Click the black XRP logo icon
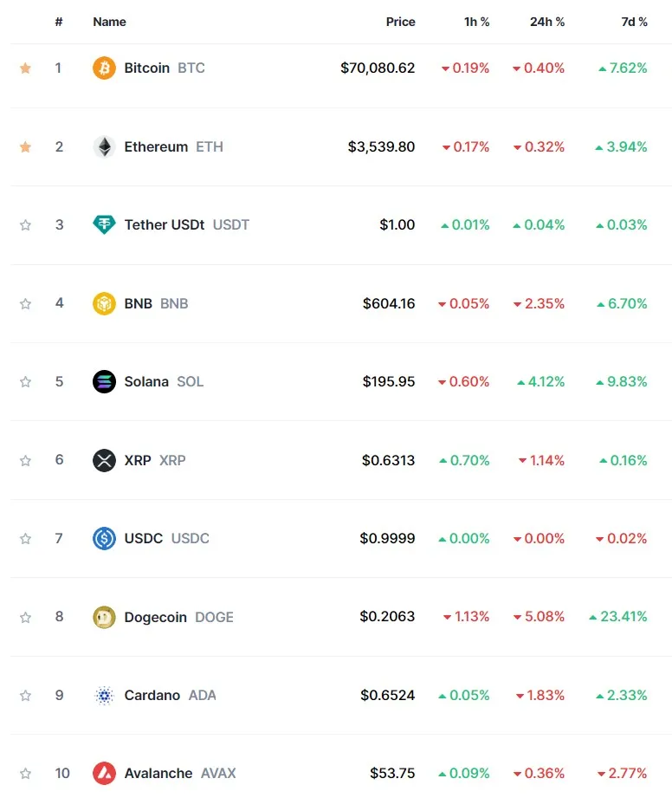Image resolution: width=672 pixels, height=798 pixels. (104, 461)
